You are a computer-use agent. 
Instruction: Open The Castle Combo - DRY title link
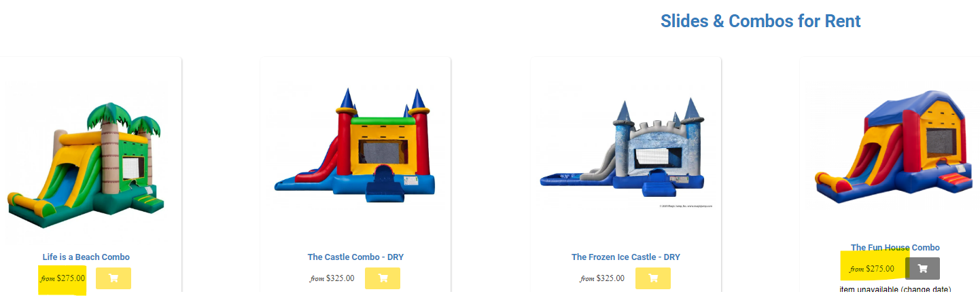(x=355, y=257)
